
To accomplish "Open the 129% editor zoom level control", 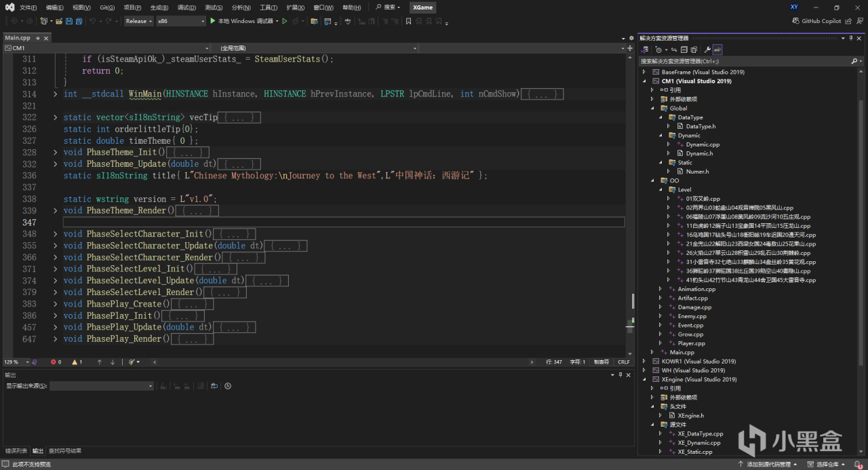I will click(x=14, y=362).
